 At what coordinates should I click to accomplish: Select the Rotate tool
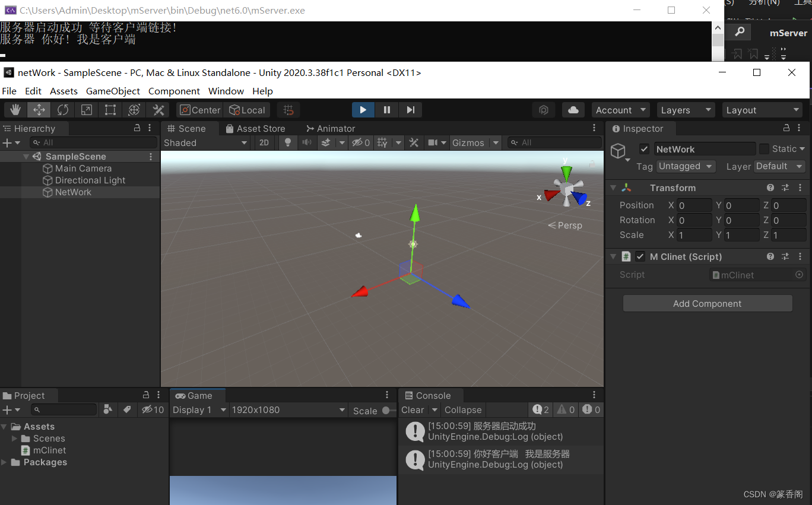(x=62, y=110)
